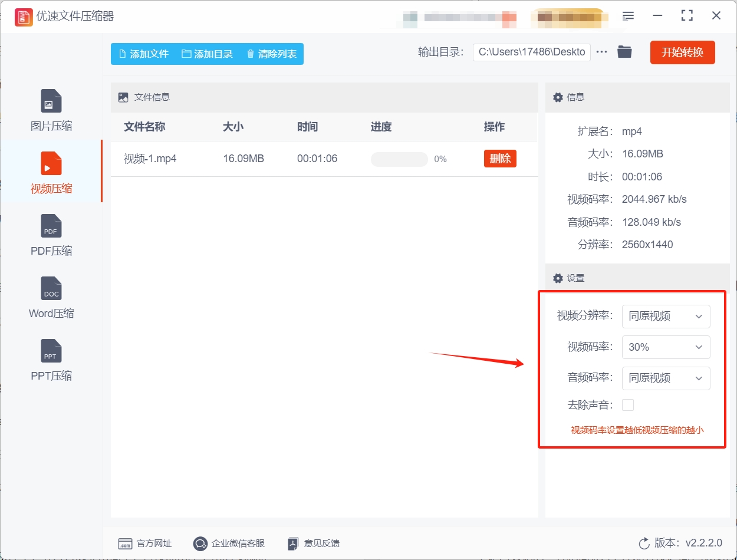Click the 进度 column header
Screen dimensions: 737x560
(381, 127)
